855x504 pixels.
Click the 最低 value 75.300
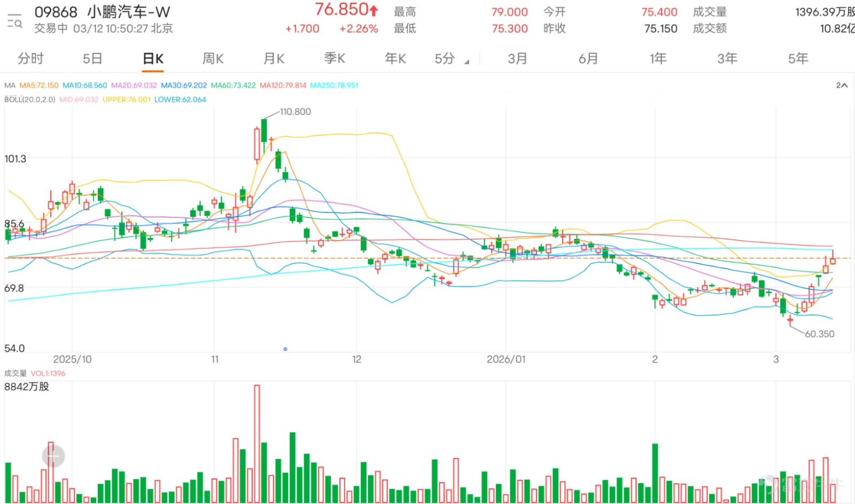(510, 29)
